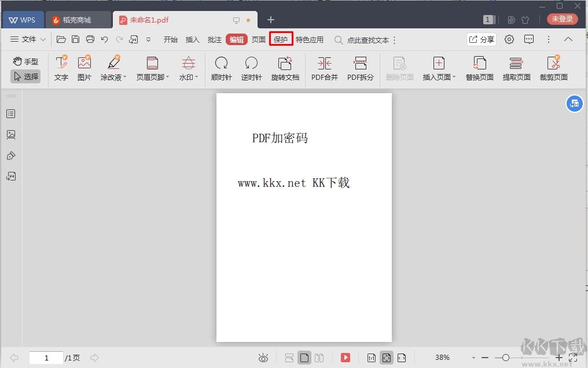Open the document outline panel in sidebar
Screen dimensions: 588x368
pyautogui.click(x=11, y=113)
